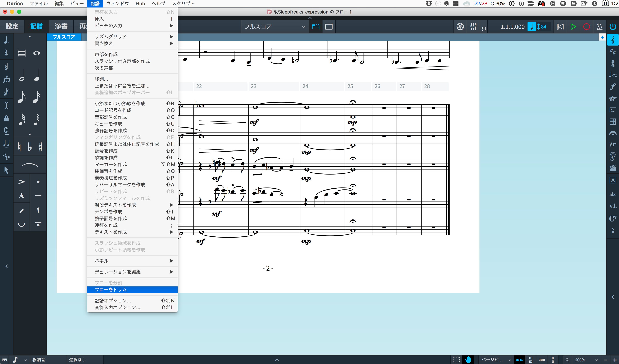Open the Clefs panel icon
The width and height of the screenshot is (619, 364).
tap(613, 40)
